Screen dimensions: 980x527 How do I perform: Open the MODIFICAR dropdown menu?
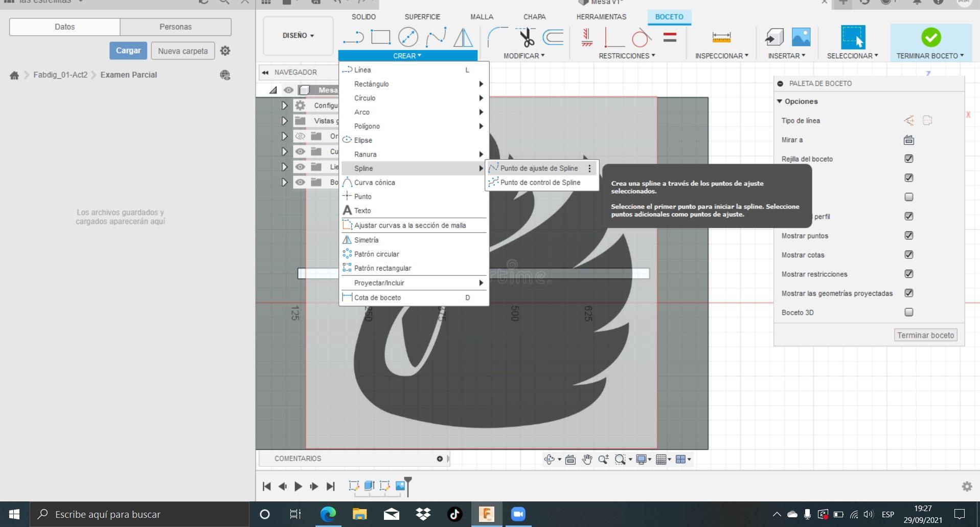[524, 56]
